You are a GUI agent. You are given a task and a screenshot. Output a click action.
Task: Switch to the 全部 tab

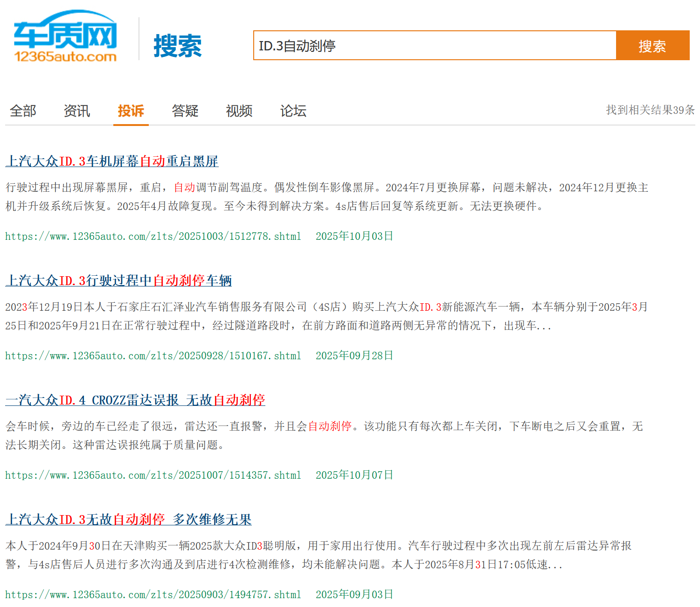pos(23,111)
